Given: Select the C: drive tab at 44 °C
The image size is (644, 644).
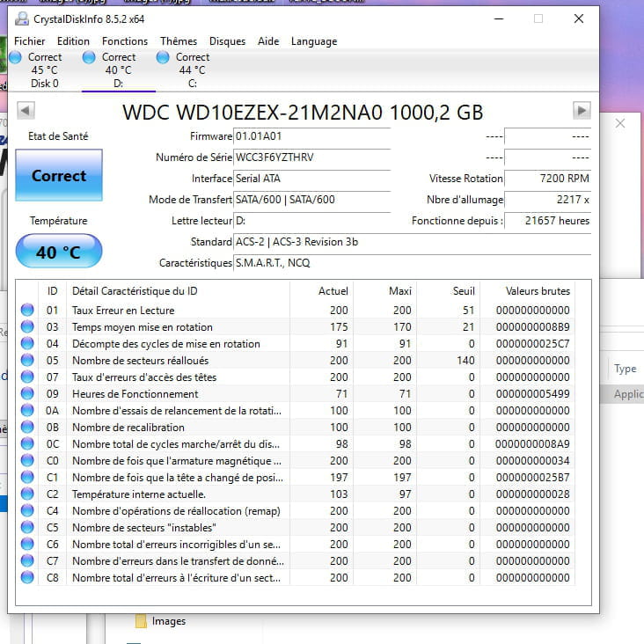Looking at the screenshot, I should click(x=192, y=70).
